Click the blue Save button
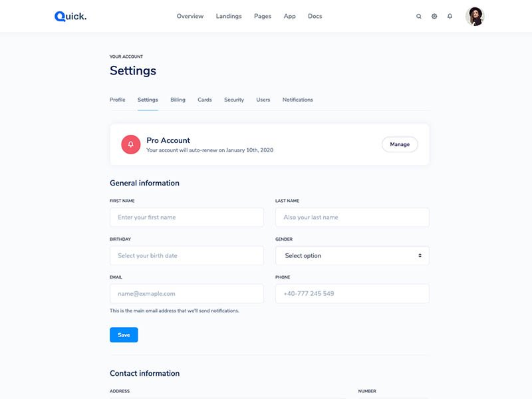This screenshot has width=532, height=399. tap(124, 334)
